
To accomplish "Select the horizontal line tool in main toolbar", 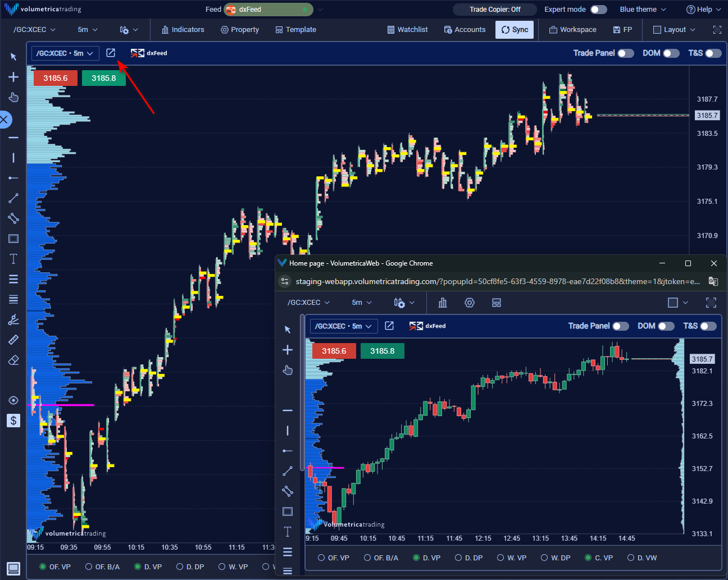I will [13, 138].
